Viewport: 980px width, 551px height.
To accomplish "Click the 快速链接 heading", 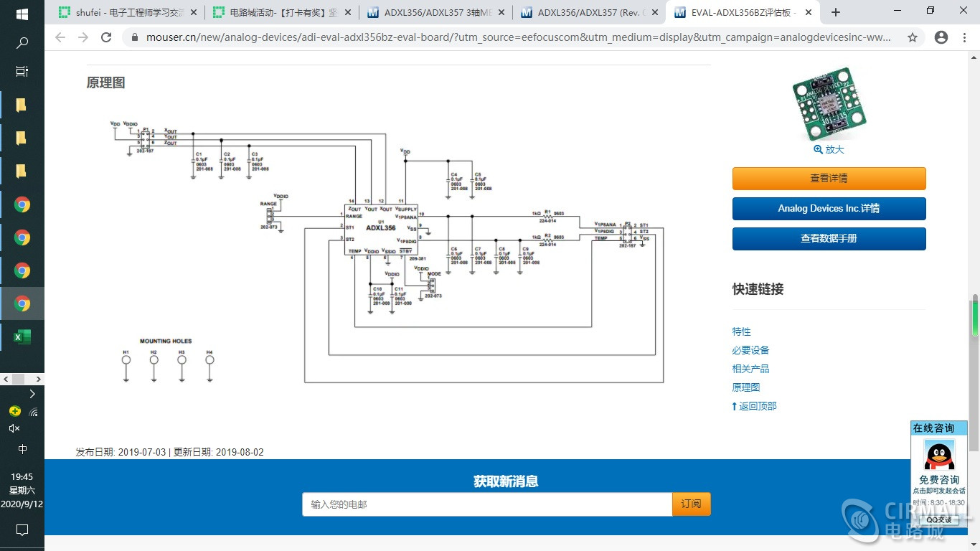I will (x=758, y=289).
